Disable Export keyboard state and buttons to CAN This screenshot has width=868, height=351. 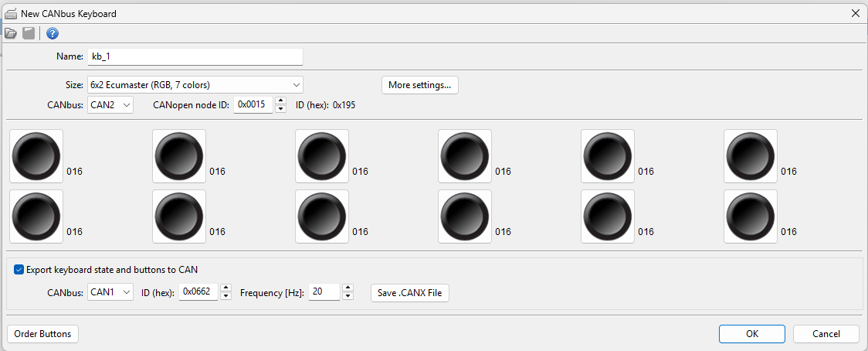coord(19,270)
